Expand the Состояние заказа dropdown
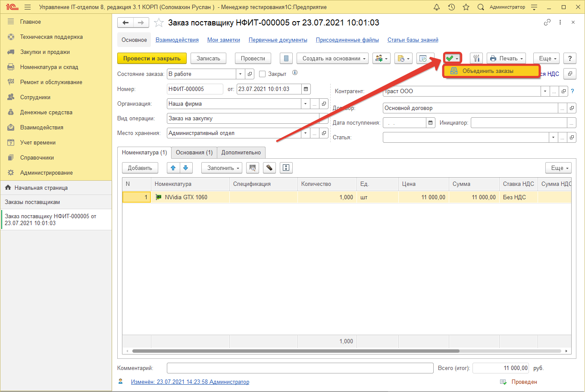The image size is (585, 392). point(241,74)
